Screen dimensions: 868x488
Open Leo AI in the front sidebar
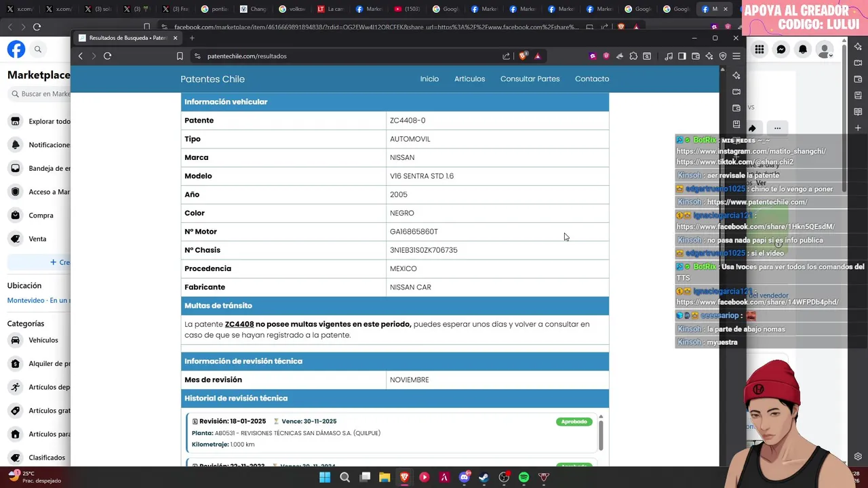[736, 75]
